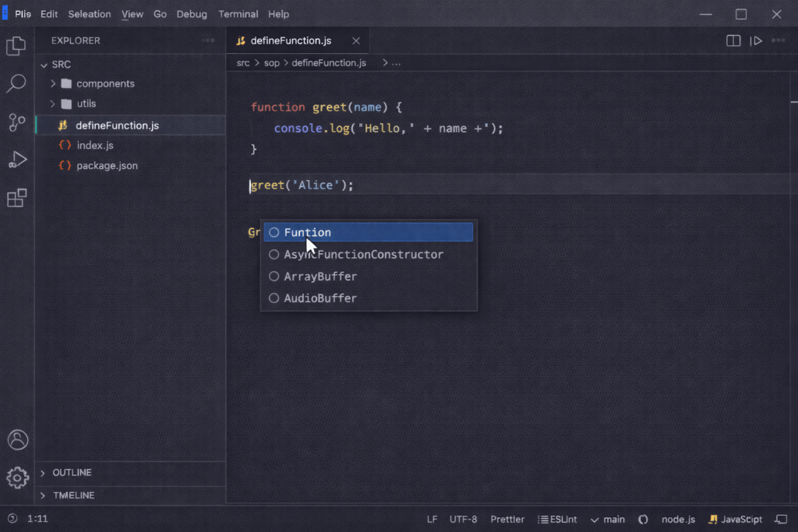
Task: Select the AudioBuffer option circle
Action: point(274,298)
